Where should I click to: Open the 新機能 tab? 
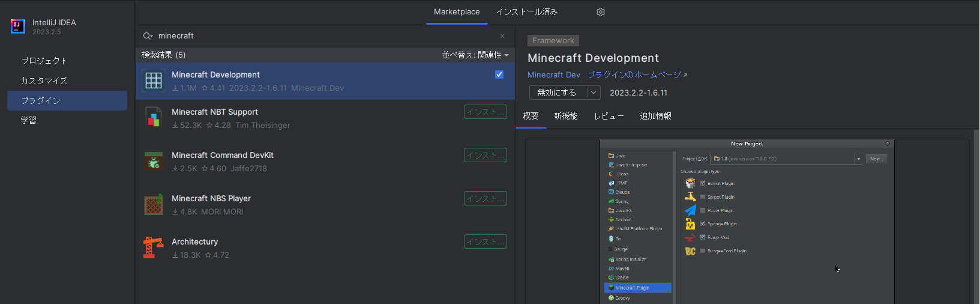(x=566, y=116)
